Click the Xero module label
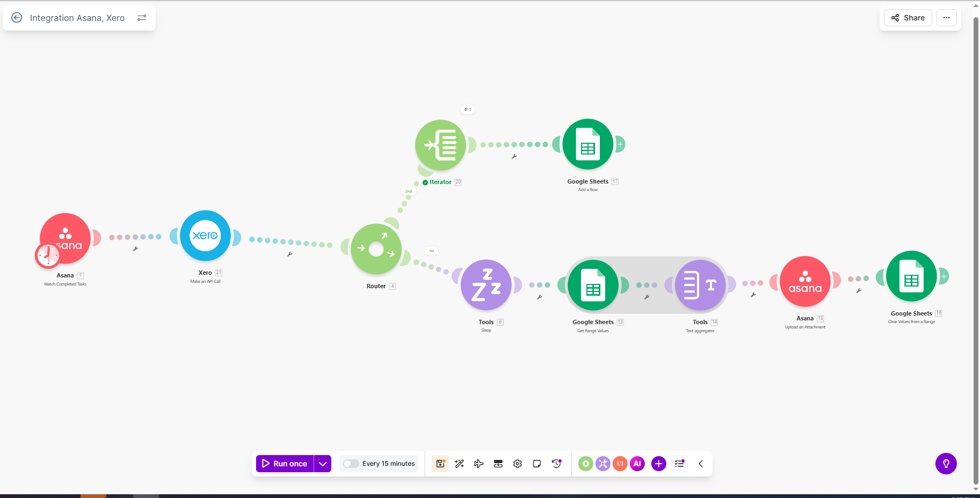 point(205,273)
